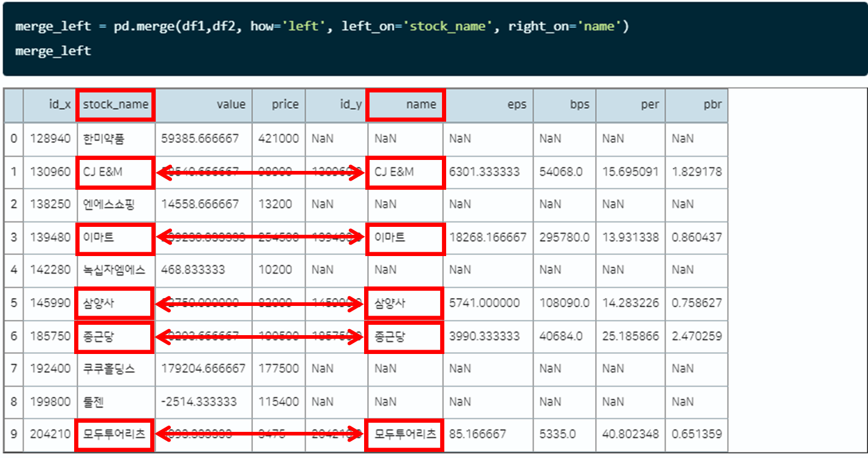868x458 pixels.
Task: Click the per column header
Action: click(630, 105)
